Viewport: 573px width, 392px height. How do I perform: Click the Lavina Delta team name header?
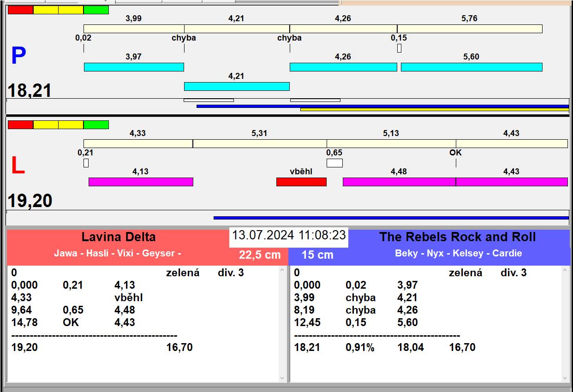[x=119, y=237]
